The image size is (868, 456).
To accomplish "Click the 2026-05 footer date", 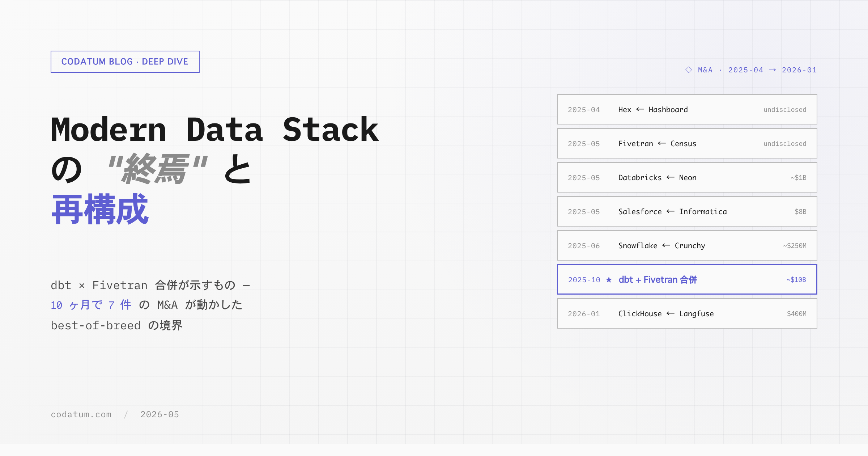I will (x=159, y=414).
